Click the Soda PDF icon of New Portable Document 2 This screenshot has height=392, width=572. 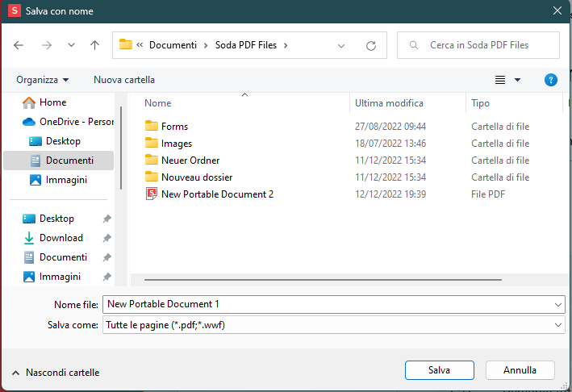click(x=152, y=194)
